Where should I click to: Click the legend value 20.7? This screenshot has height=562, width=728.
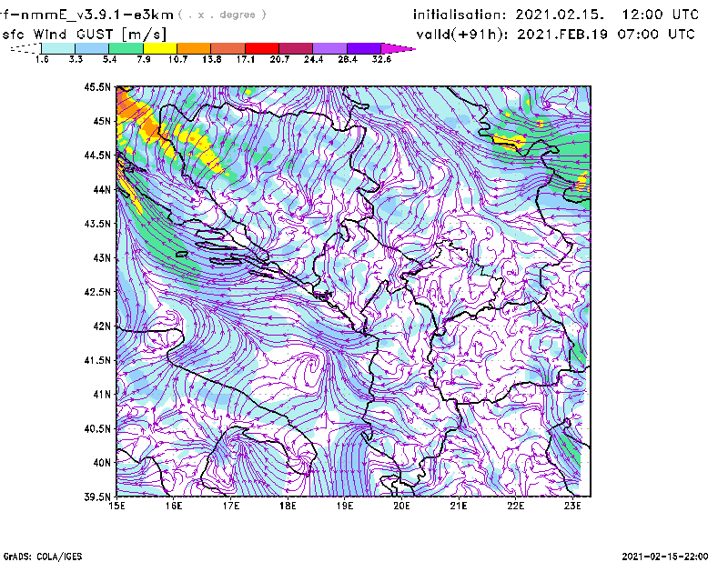click(279, 59)
